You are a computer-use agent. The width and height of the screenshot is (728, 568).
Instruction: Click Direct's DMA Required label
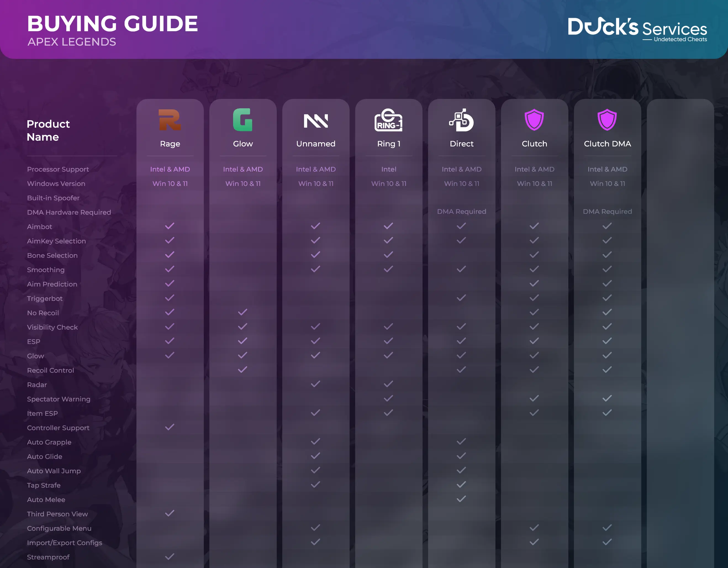click(x=462, y=212)
